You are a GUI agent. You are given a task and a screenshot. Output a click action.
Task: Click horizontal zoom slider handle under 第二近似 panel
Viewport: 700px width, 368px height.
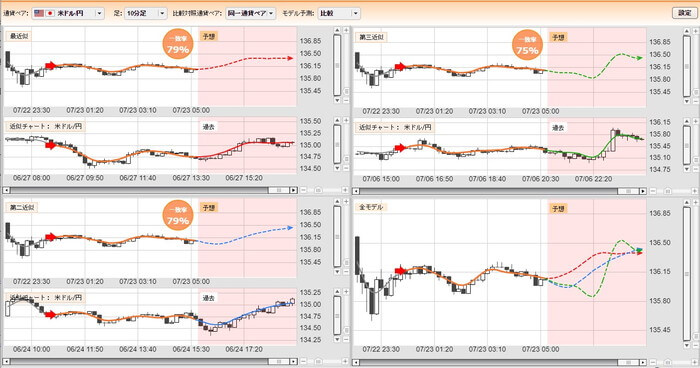click(x=318, y=361)
